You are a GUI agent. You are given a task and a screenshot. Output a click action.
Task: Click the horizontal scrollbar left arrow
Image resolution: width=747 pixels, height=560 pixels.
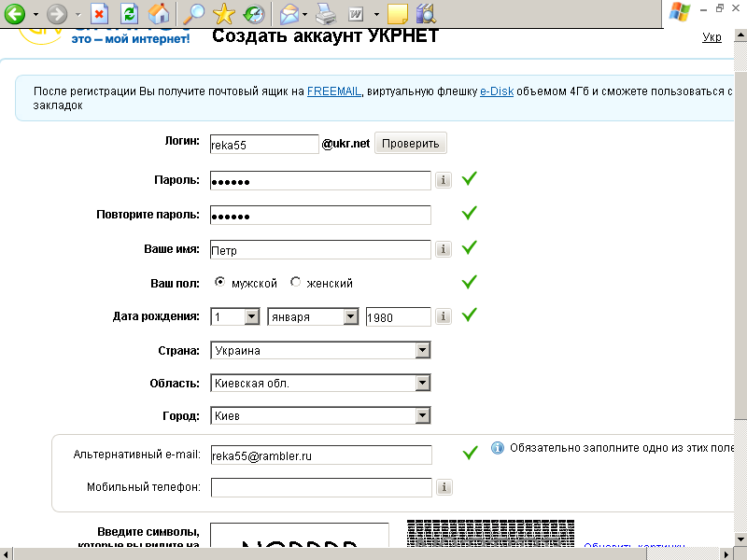(x=7, y=553)
